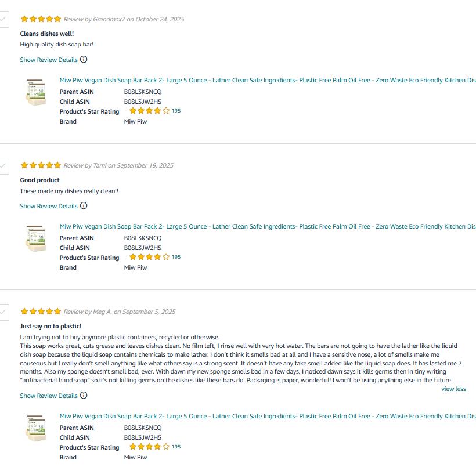Click five-star rating on Tami's review
This screenshot has width=476, height=467.
pyautogui.click(x=41, y=165)
